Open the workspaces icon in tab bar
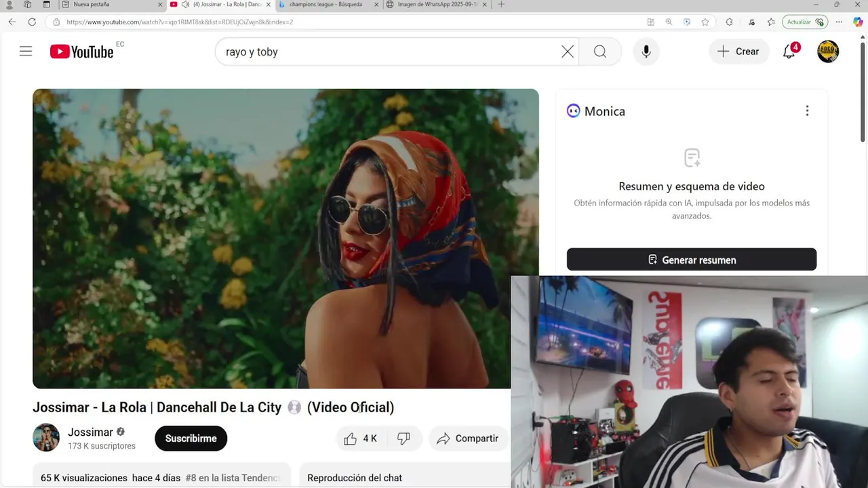 tap(27, 5)
